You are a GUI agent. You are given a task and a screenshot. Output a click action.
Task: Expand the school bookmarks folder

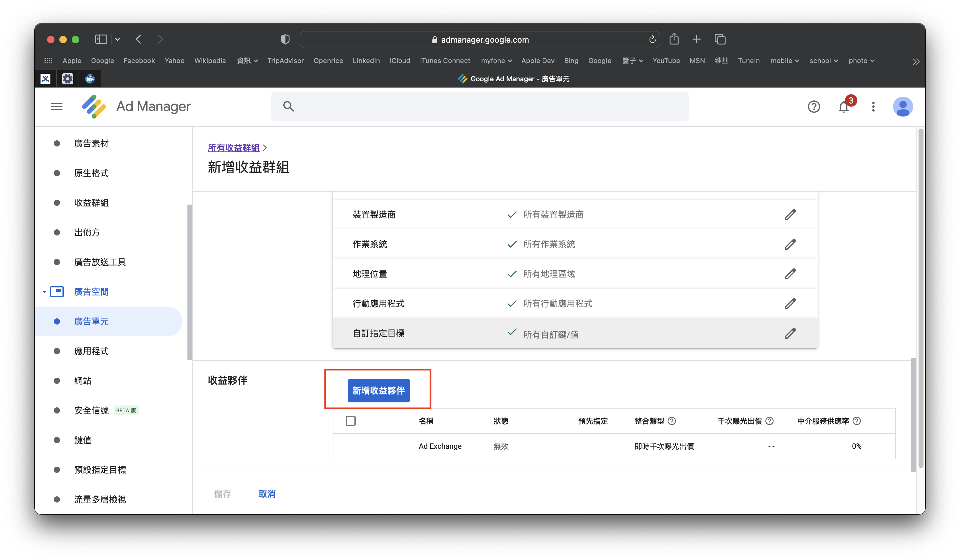click(824, 61)
